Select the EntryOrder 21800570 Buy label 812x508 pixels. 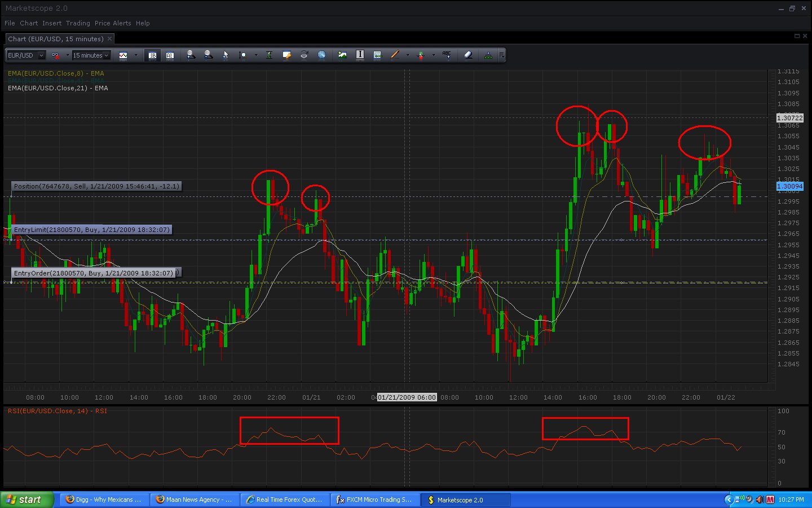coord(94,273)
